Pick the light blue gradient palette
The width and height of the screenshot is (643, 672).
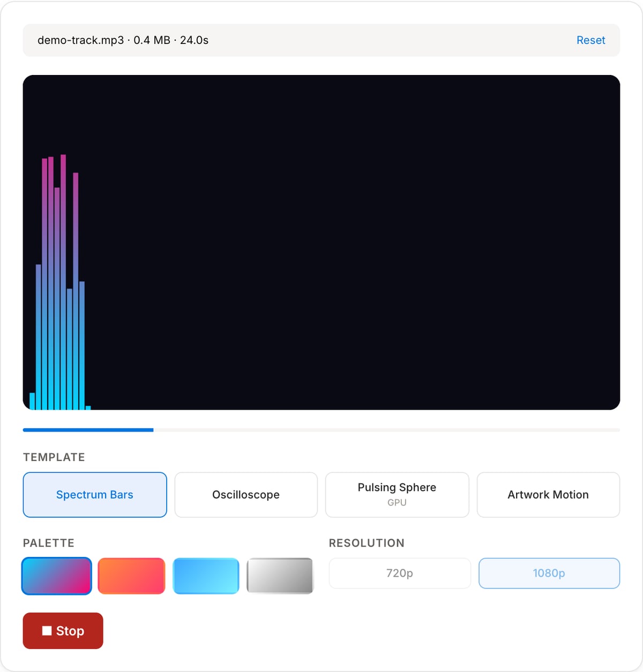tap(206, 576)
